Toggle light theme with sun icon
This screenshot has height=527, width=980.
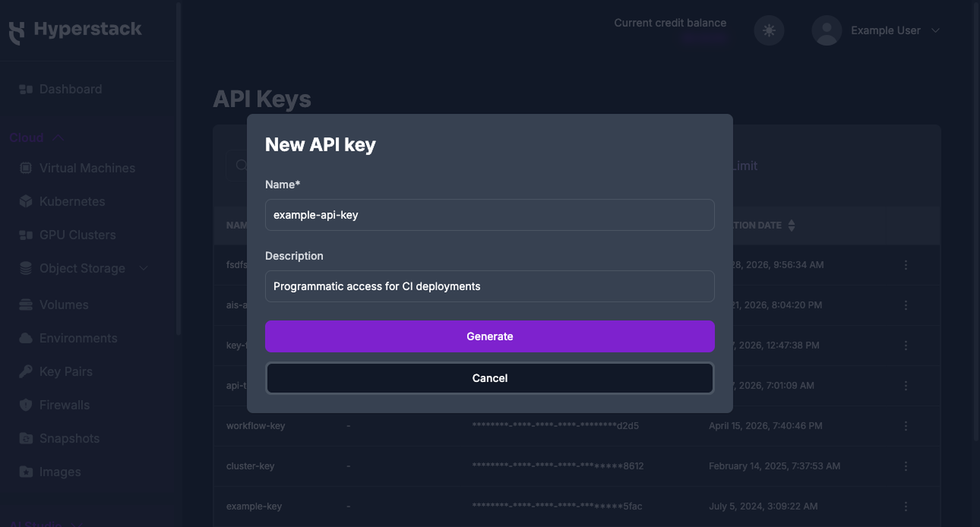point(769,30)
